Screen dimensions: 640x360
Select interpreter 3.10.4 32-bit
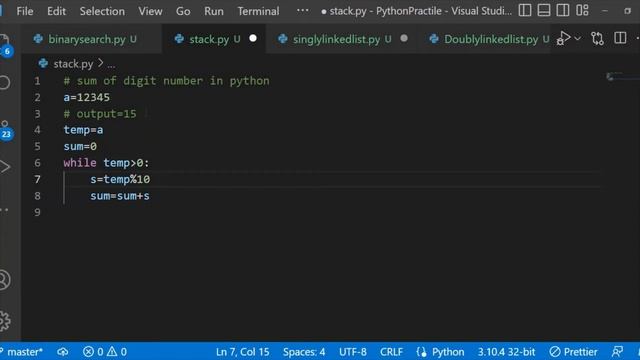506,351
